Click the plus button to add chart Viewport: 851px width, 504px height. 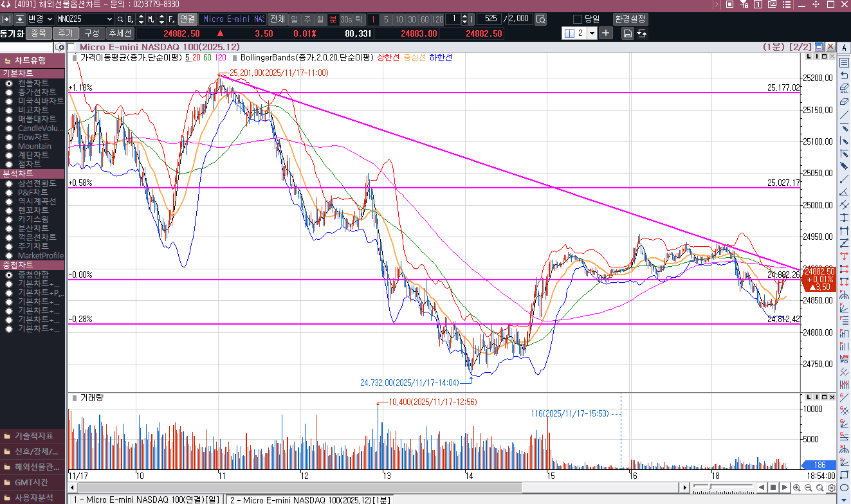(x=606, y=33)
